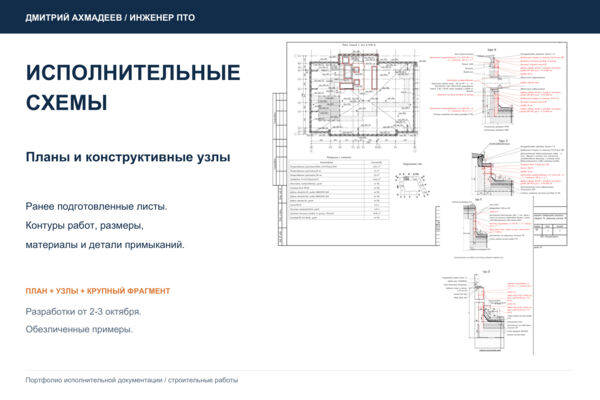Click the bottom enlarged node fragment drawing
Viewport: 600px width, 400px height.
[487, 310]
